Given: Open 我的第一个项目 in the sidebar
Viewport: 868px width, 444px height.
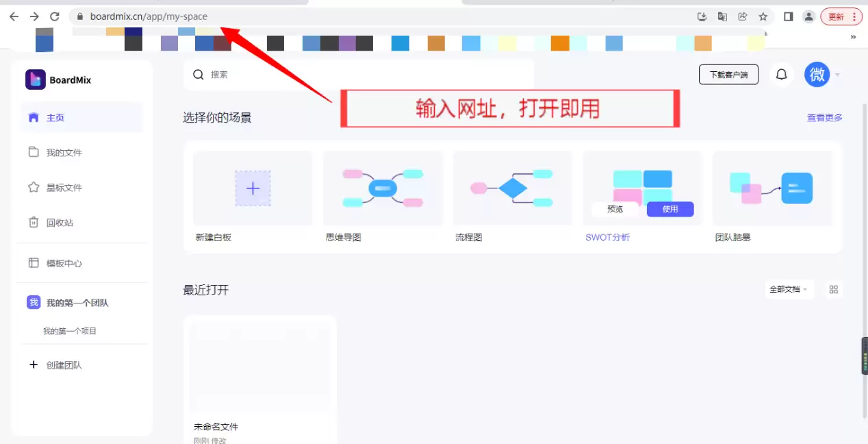Looking at the screenshot, I should click(x=70, y=331).
